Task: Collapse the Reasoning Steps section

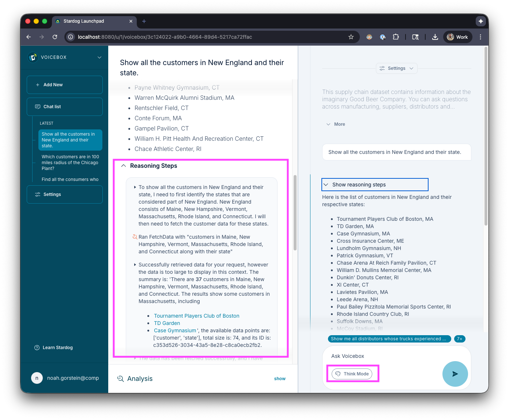Action: click(124, 166)
